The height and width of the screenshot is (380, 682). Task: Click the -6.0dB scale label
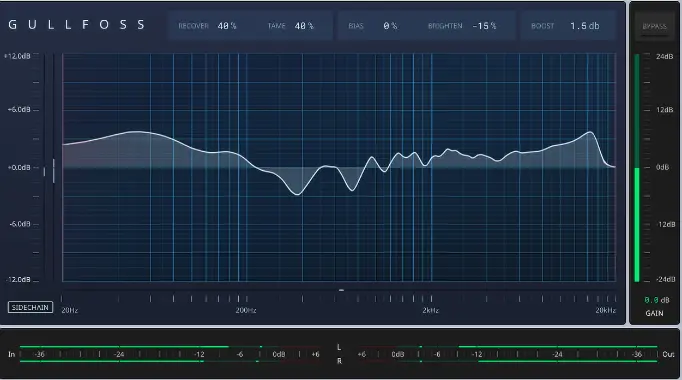tap(20, 224)
